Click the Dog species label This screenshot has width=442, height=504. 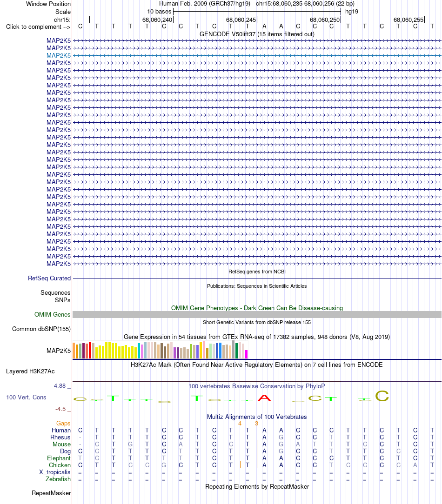click(x=65, y=451)
